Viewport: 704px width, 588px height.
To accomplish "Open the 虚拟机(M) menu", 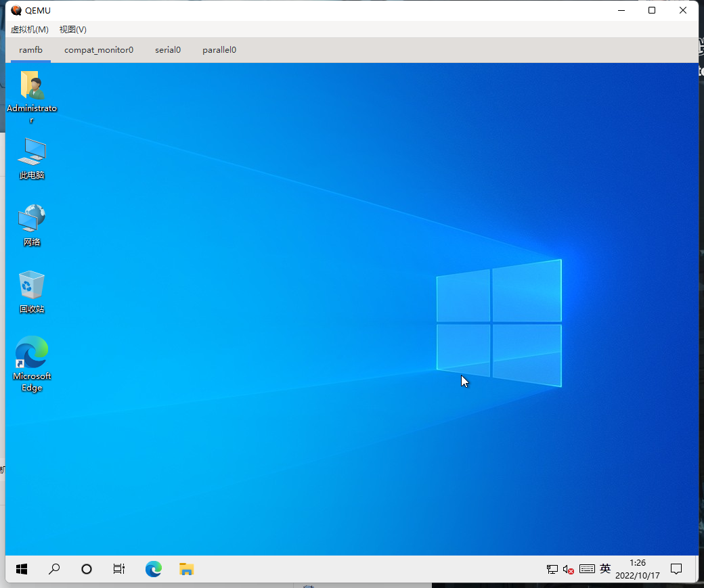I will (30, 30).
